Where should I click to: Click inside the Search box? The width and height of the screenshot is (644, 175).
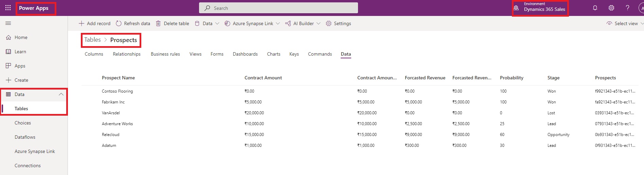click(279, 8)
